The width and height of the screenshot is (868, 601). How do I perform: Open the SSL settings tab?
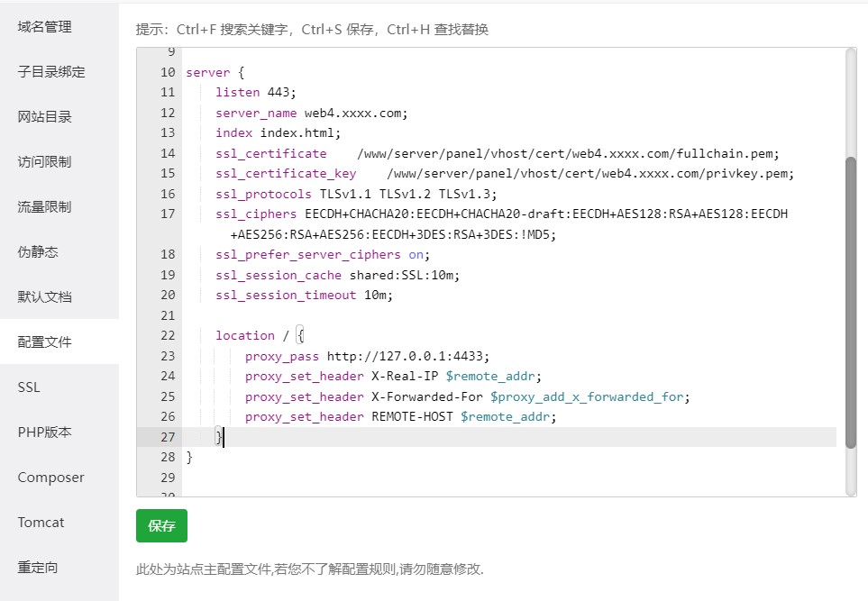tap(29, 387)
